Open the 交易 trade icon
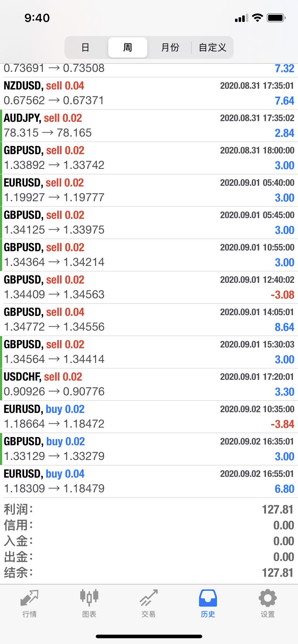 tap(148, 598)
